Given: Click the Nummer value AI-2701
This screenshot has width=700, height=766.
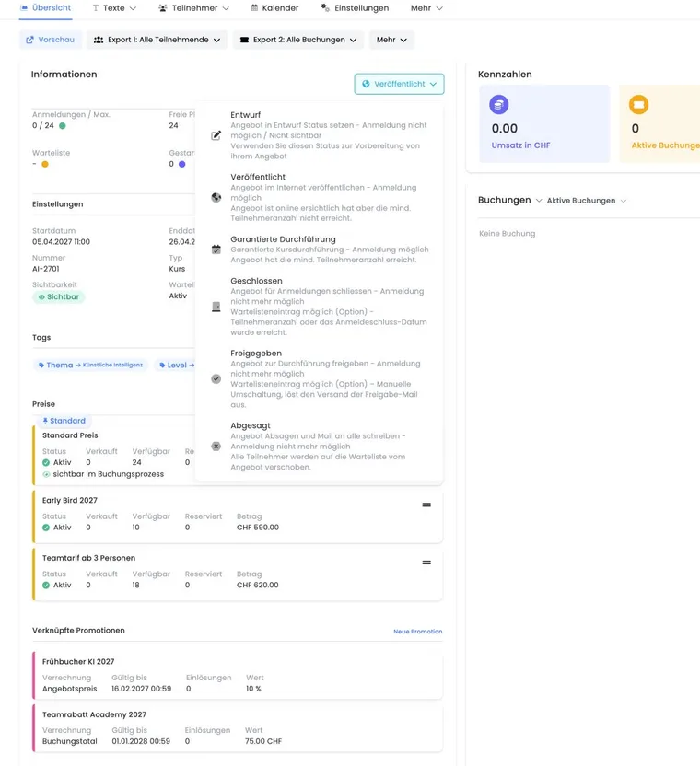Looking at the screenshot, I should coord(46,269).
